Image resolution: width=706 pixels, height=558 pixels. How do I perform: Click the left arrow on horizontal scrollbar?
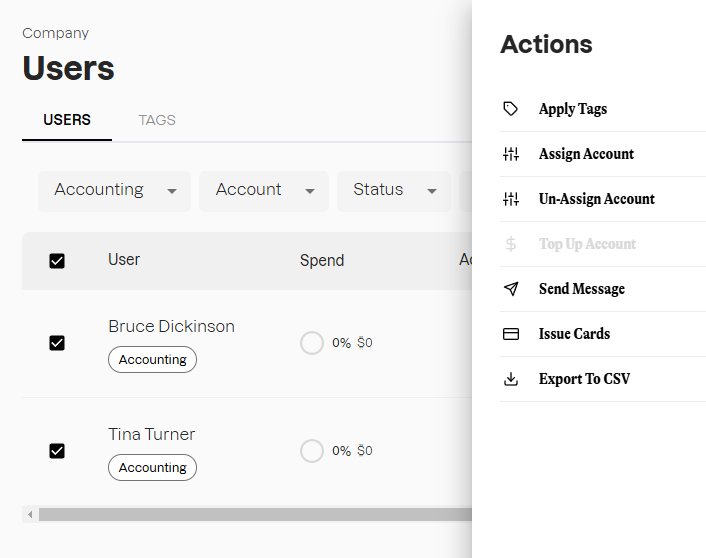[x=30, y=514]
